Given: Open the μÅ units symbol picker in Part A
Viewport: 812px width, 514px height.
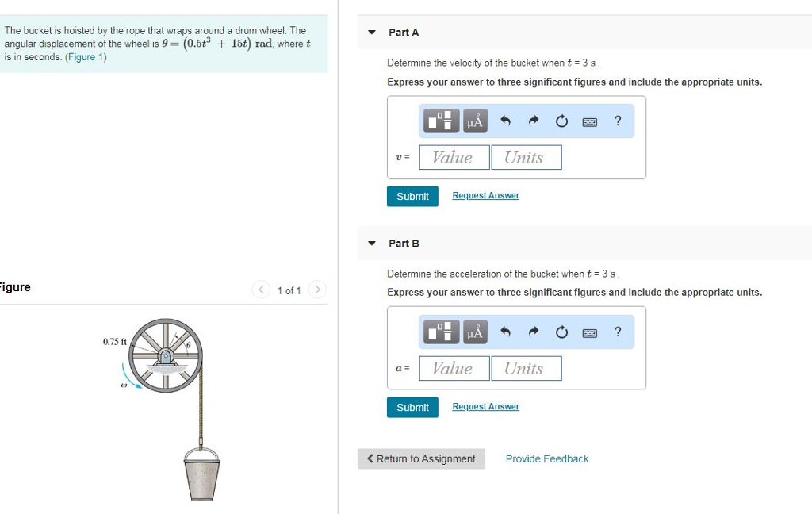Looking at the screenshot, I should (x=473, y=121).
